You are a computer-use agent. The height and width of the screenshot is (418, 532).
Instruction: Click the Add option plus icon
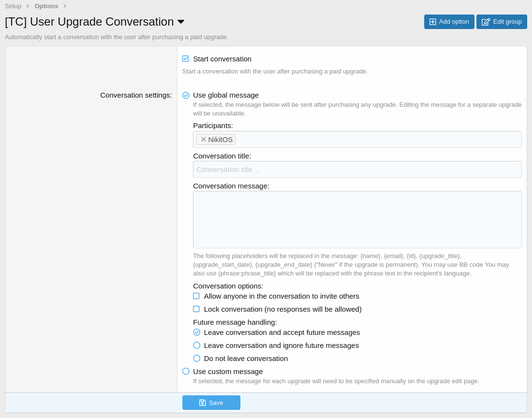tap(432, 22)
